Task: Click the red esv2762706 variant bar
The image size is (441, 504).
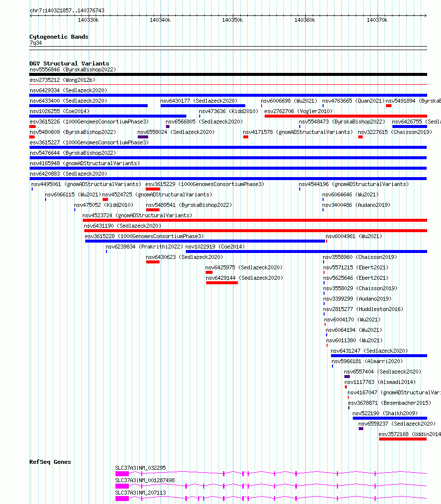Action: click(x=346, y=116)
